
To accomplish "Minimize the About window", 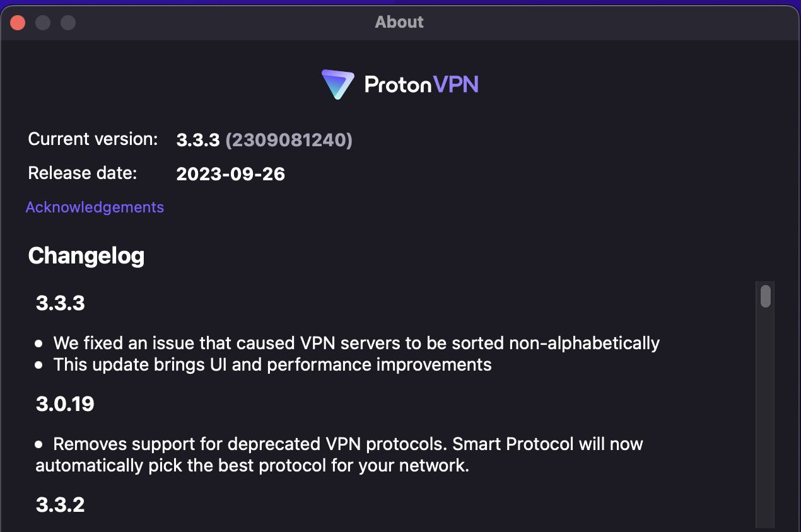I will click(x=43, y=23).
